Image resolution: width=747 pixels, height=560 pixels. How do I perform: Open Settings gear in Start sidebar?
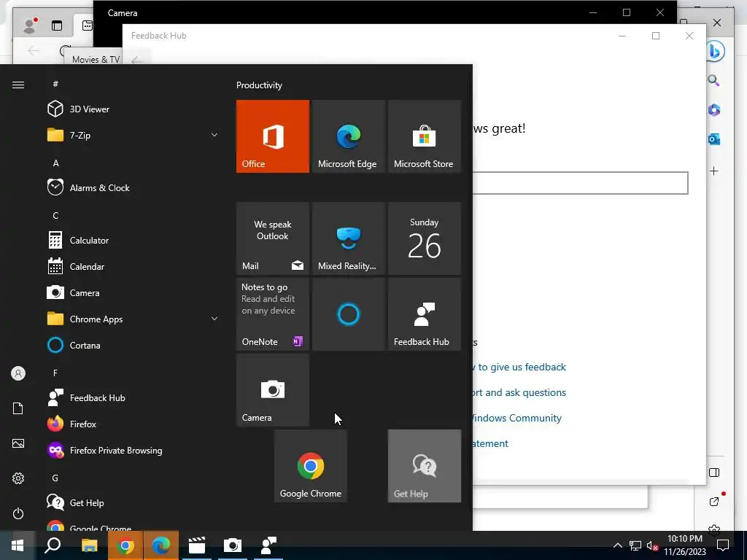point(18,478)
